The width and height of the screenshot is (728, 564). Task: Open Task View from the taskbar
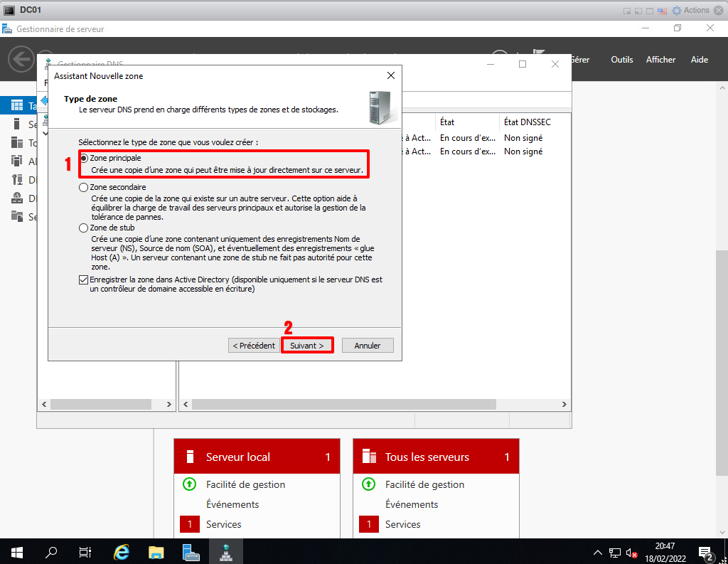point(85,552)
